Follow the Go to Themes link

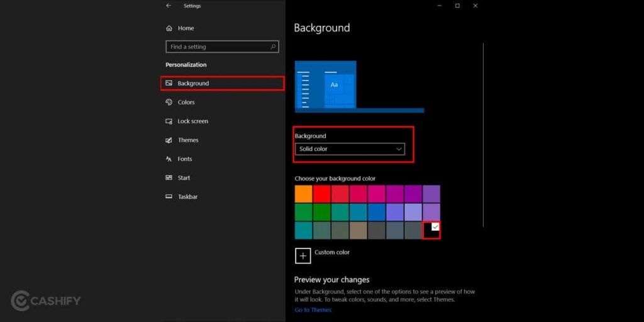pos(313,309)
